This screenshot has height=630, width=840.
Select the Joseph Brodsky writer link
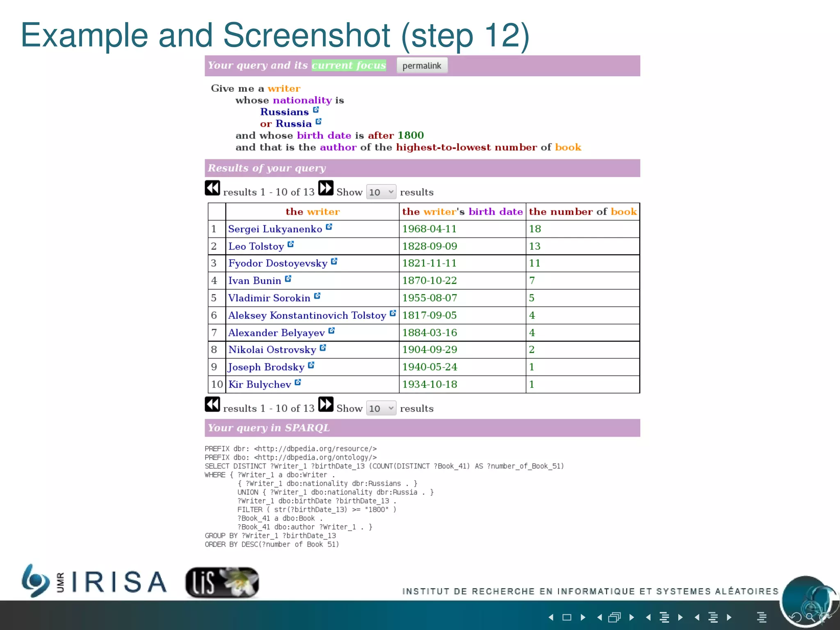pos(267,367)
